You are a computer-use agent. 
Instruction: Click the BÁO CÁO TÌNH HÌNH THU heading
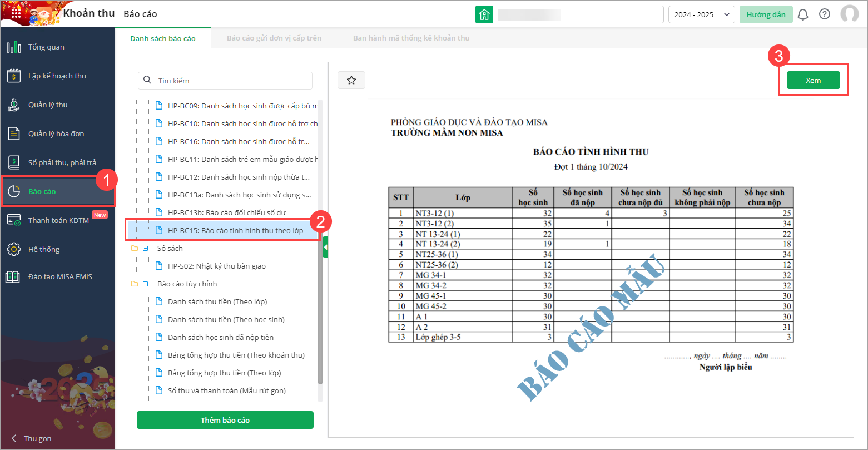click(x=591, y=152)
